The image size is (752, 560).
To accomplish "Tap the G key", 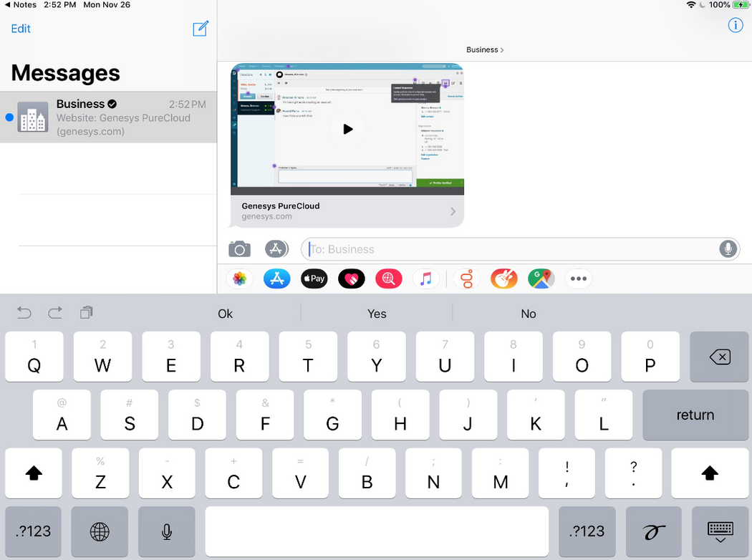I will click(332, 415).
